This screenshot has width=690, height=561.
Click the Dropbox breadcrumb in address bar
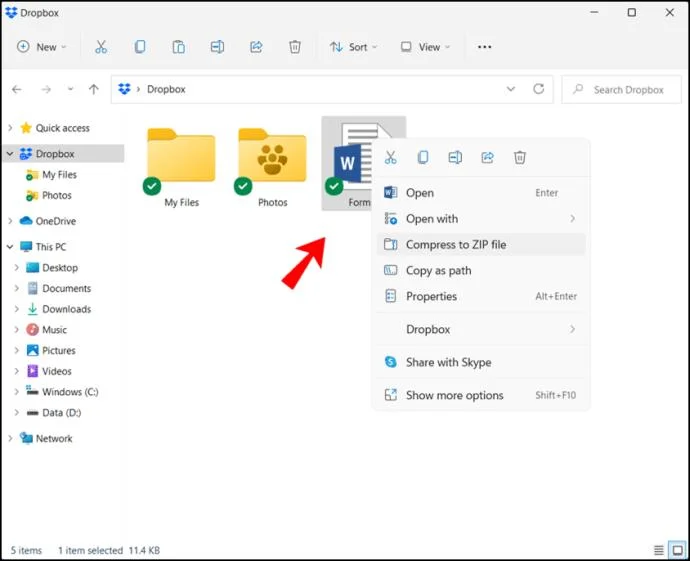click(x=166, y=89)
